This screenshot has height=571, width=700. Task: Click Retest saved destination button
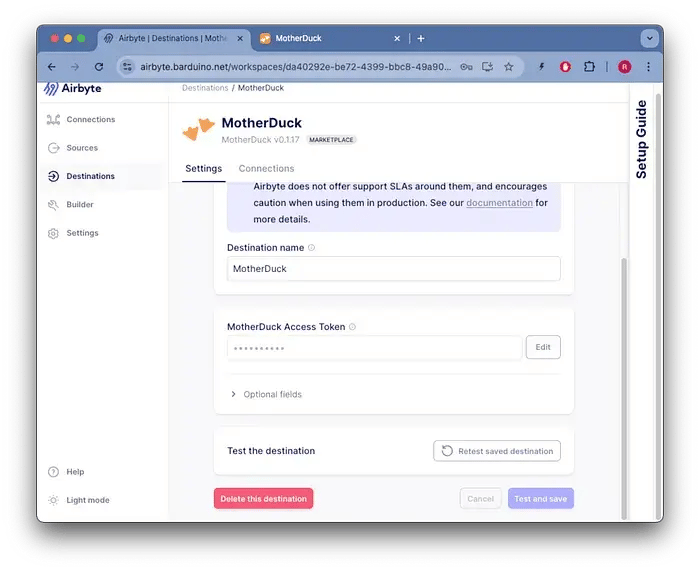(497, 451)
